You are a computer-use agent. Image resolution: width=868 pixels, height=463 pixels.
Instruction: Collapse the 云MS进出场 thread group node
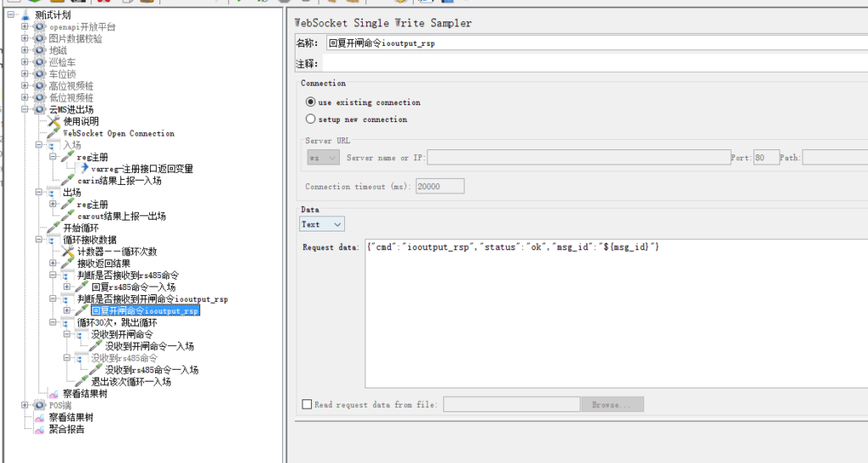pos(25,109)
